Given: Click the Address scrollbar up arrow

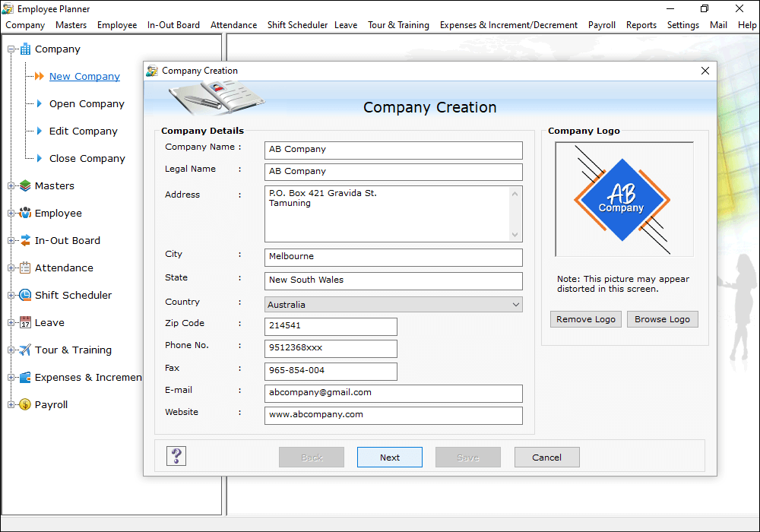Looking at the screenshot, I should tap(515, 193).
